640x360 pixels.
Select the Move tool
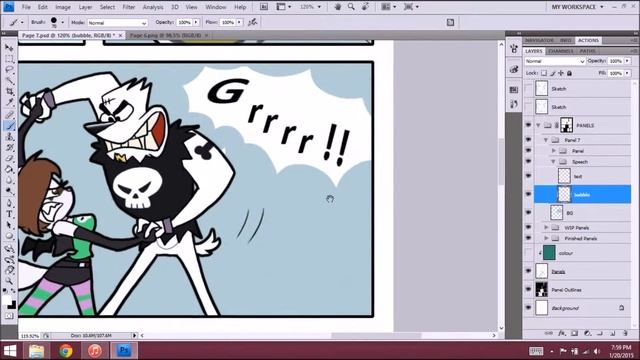tap(9, 48)
